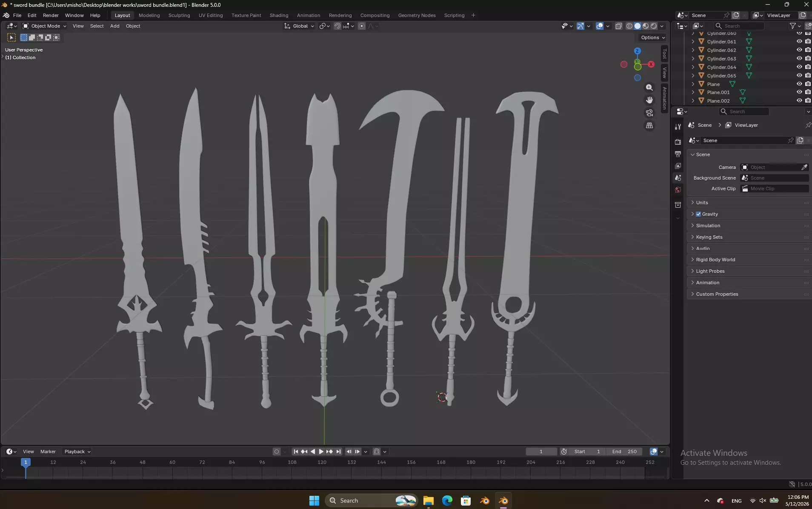
Task: Expand Cylinder.062 in the outliner
Action: coord(693,50)
